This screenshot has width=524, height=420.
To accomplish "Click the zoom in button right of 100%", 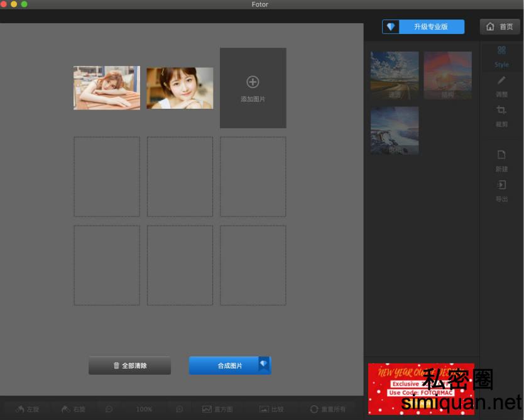I will point(179,409).
